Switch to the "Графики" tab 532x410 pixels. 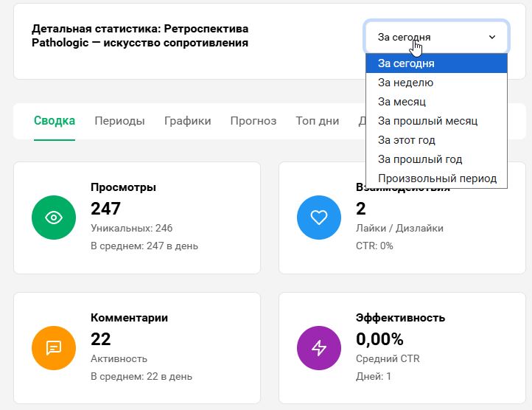(x=187, y=121)
